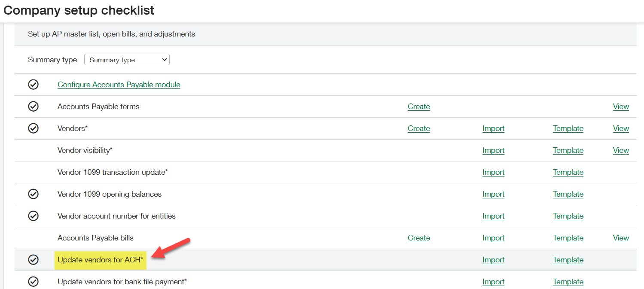The height and width of the screenshot is (289, 644).
Task: Download the Template for Vendor 1099 transaction update*
Action: tap(568, 172)
